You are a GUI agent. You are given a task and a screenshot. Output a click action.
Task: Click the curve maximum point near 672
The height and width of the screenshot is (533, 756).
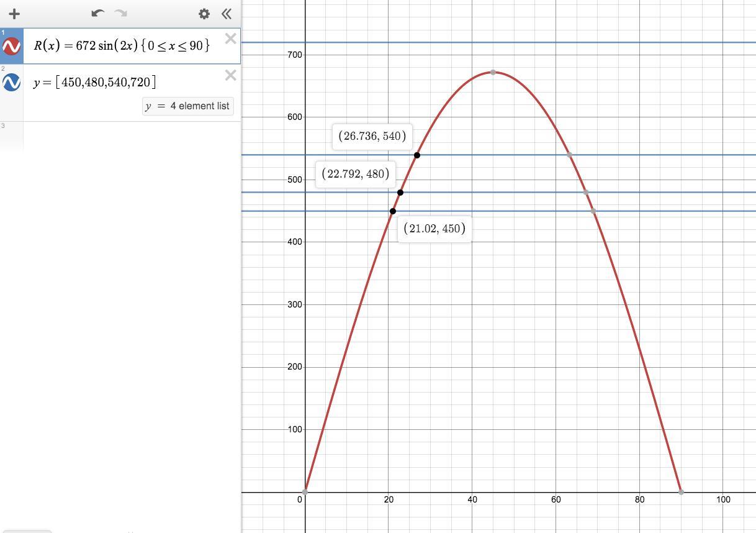[493, 73]
